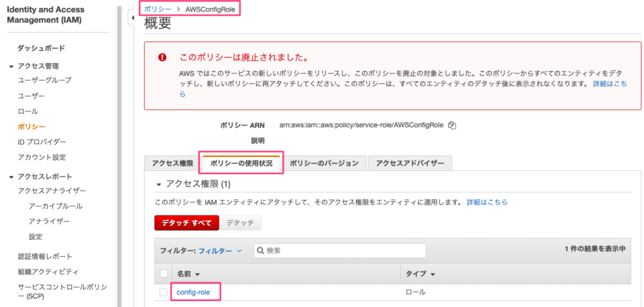Open the フィルター dropdown

pos(220,251)
